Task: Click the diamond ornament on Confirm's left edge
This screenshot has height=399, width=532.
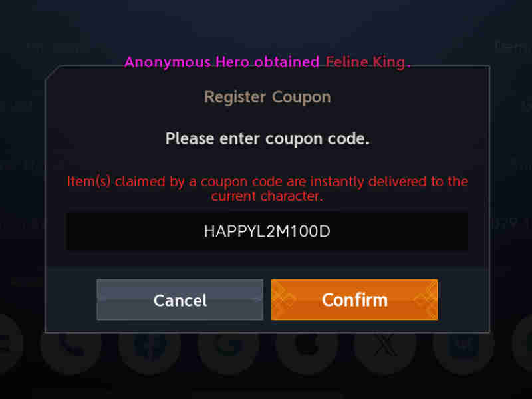Action: (284, 300)
